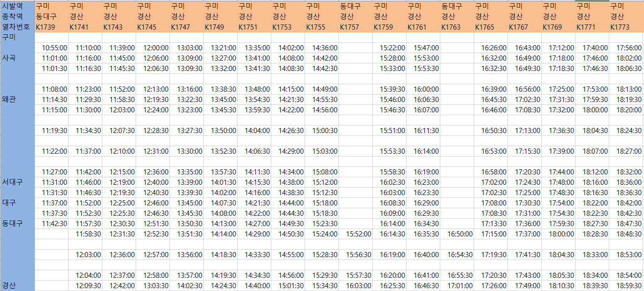Click the 16:43:00 time cell
644x291 pixels.
point(525,47)
